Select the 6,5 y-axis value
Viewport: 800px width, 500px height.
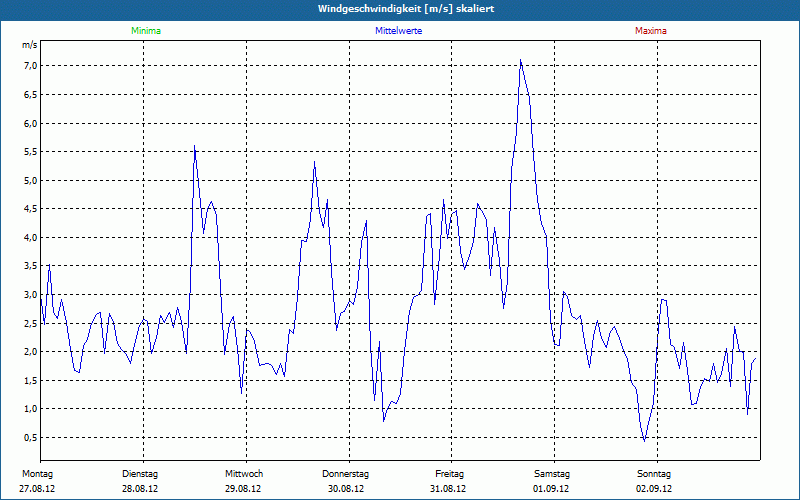[31, 95]
